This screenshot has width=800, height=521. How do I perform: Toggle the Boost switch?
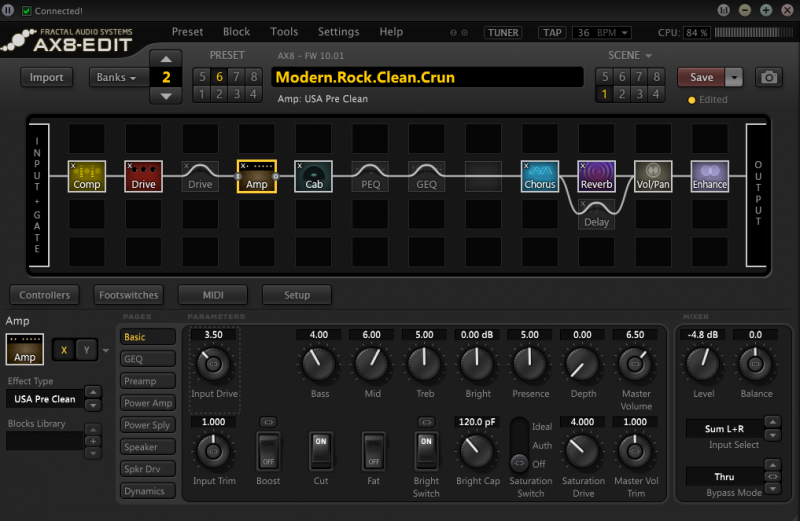[267, 454]
